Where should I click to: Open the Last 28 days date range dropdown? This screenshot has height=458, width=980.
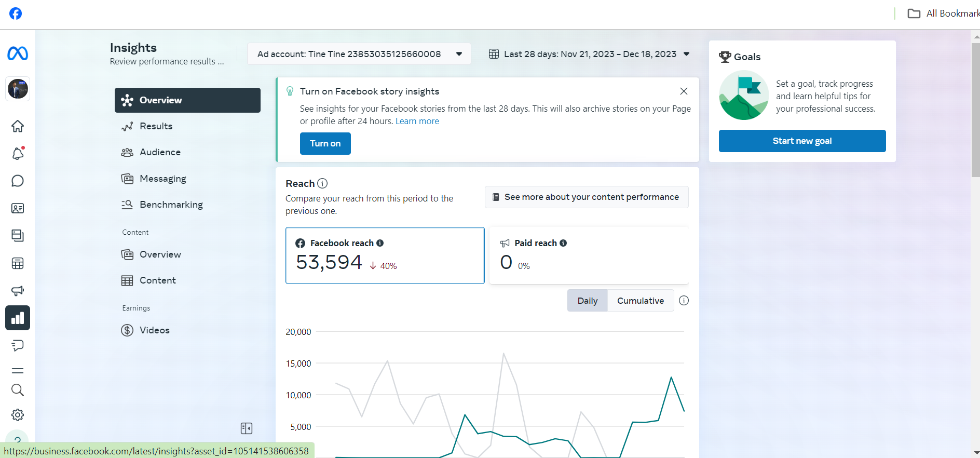pos(590,54)
